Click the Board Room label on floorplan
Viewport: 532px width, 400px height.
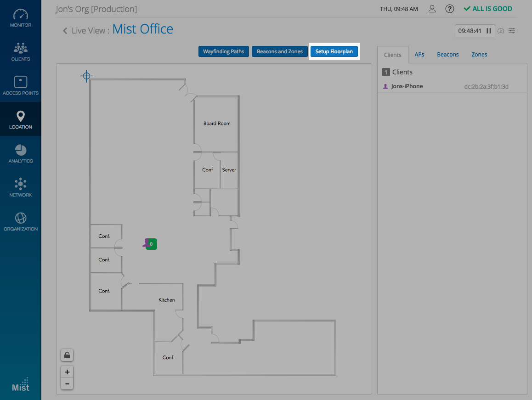(217, 124)
